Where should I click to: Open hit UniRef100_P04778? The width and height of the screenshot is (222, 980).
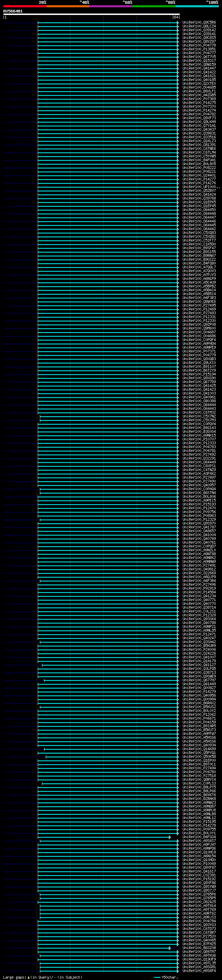click(x=199, y=45)
